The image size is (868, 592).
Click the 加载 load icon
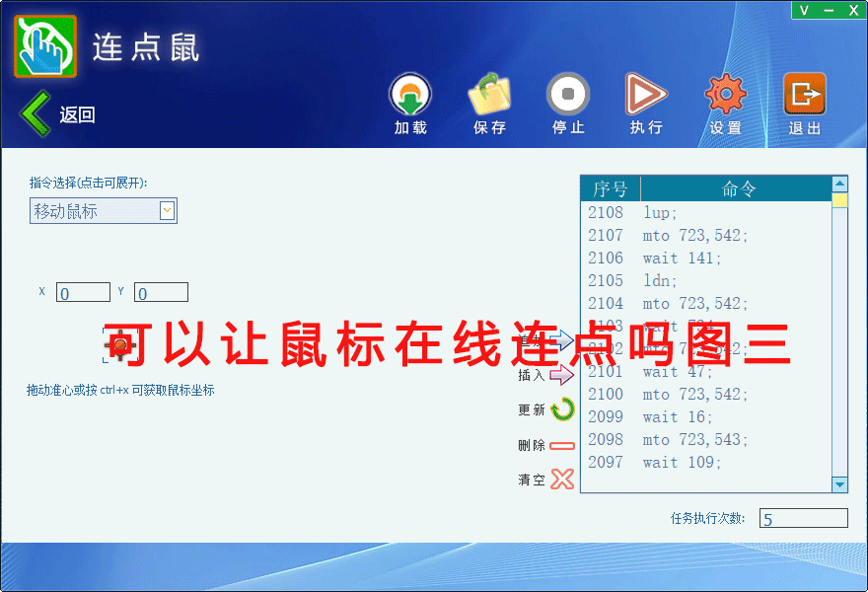(x=410, y=94)
